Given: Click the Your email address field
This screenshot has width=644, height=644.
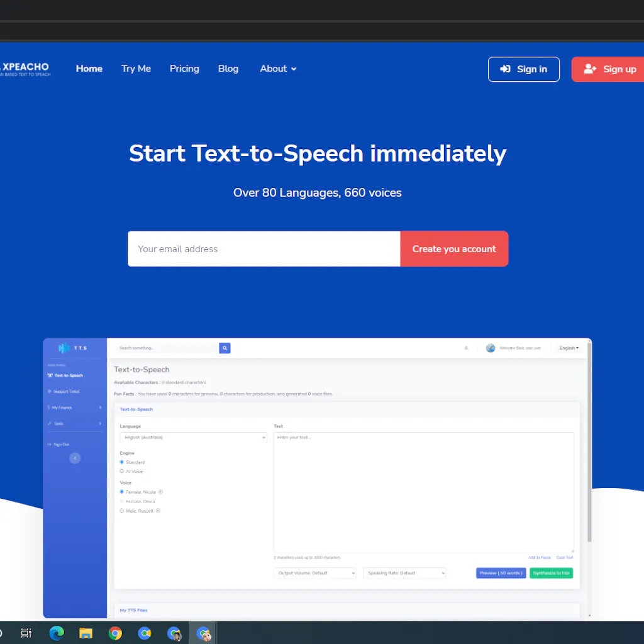Looking at the screenshot, I should (264, 249).
